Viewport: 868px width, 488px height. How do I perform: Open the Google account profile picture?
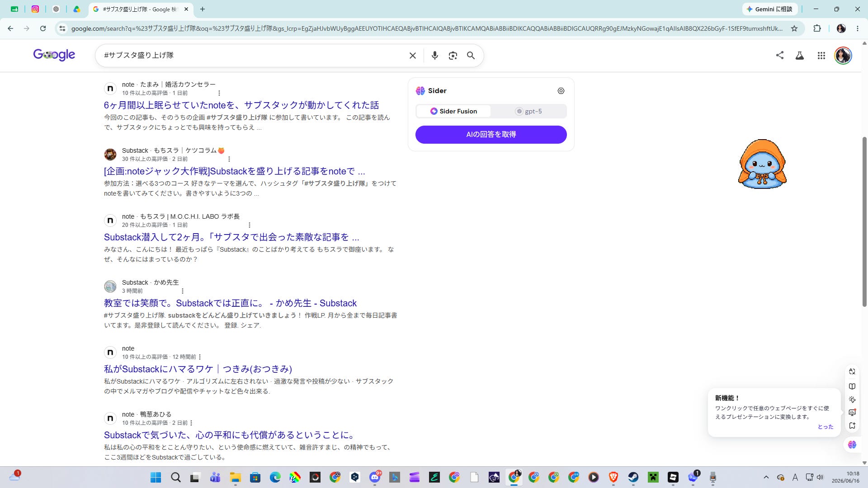click(843, 56)
